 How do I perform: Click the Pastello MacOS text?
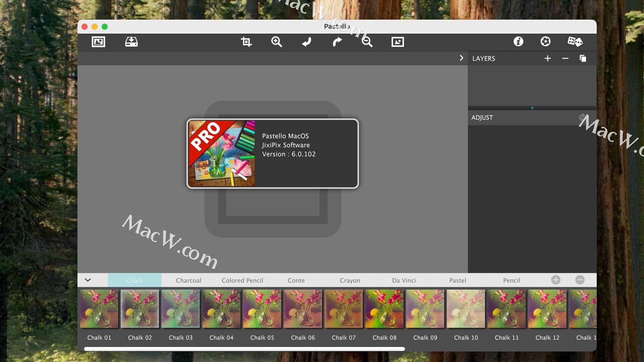[285, 136]
